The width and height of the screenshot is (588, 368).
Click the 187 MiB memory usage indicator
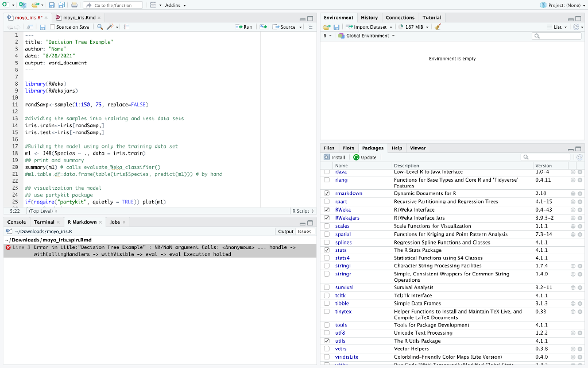415,28
